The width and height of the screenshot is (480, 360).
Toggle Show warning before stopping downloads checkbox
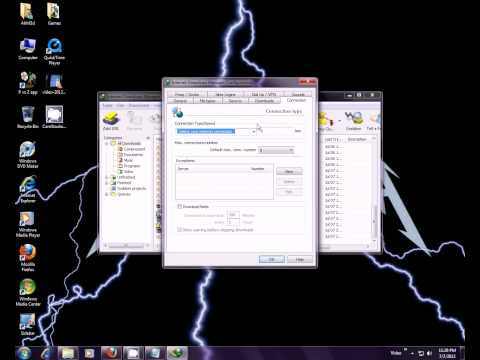[x=179, y=230]
